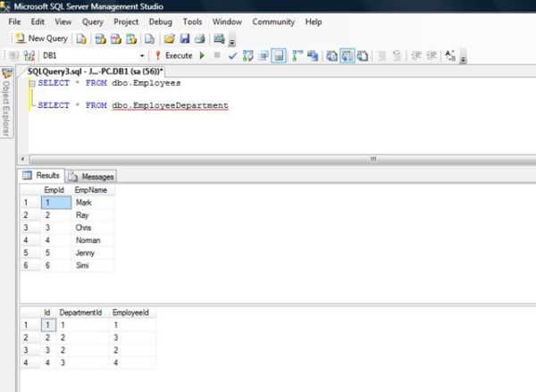Select the cell containing Mark
536x392 pixels.
coord(93,203)
